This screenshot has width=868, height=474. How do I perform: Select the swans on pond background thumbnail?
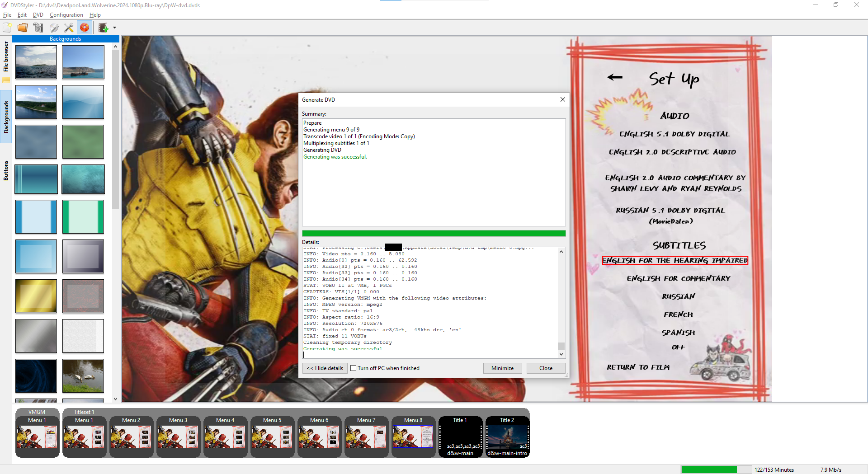pos(83,375)
